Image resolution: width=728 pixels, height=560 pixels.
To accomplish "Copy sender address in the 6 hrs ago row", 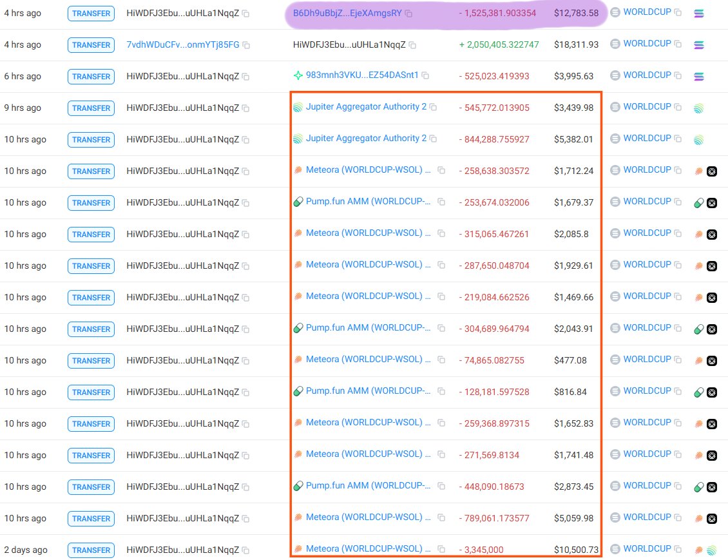I will [x=245, y=77].
